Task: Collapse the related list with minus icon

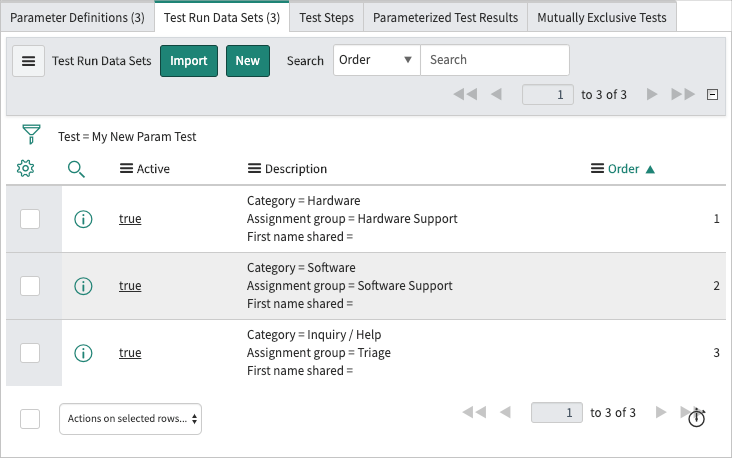Action: pos(712,94)
